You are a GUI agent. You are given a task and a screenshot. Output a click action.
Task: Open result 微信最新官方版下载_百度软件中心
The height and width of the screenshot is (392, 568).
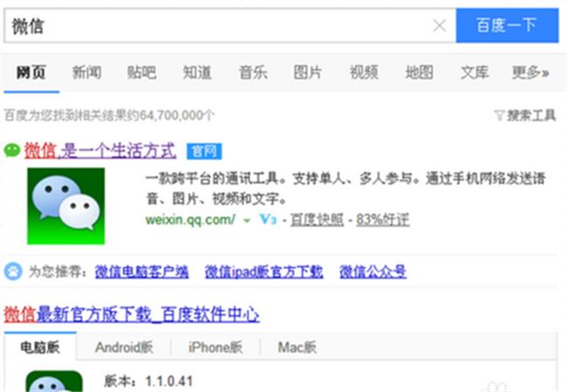point(131,314)
